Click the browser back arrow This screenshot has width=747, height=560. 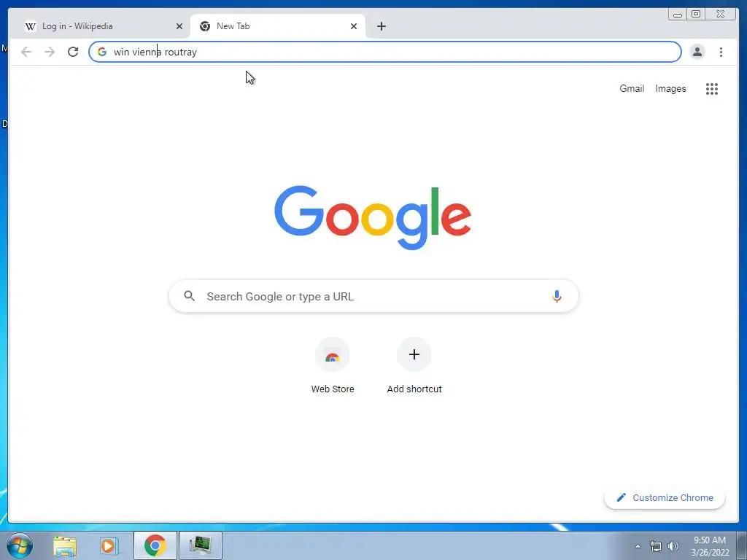[26, 52]
